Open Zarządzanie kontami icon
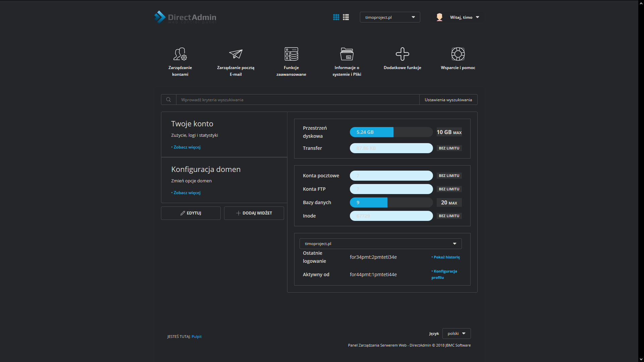This screenshot has width=644, height=362. pyautogui.click(x=180, y=54)
